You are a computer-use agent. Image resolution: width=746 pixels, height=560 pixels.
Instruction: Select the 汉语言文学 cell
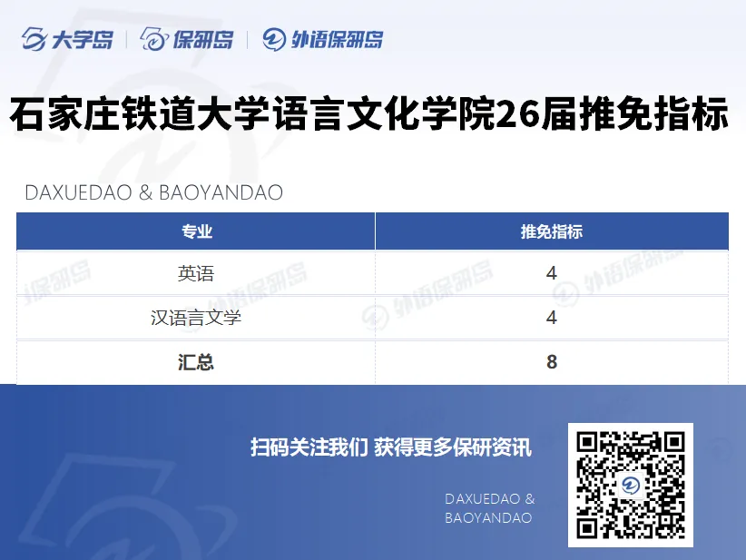(196, 318)
